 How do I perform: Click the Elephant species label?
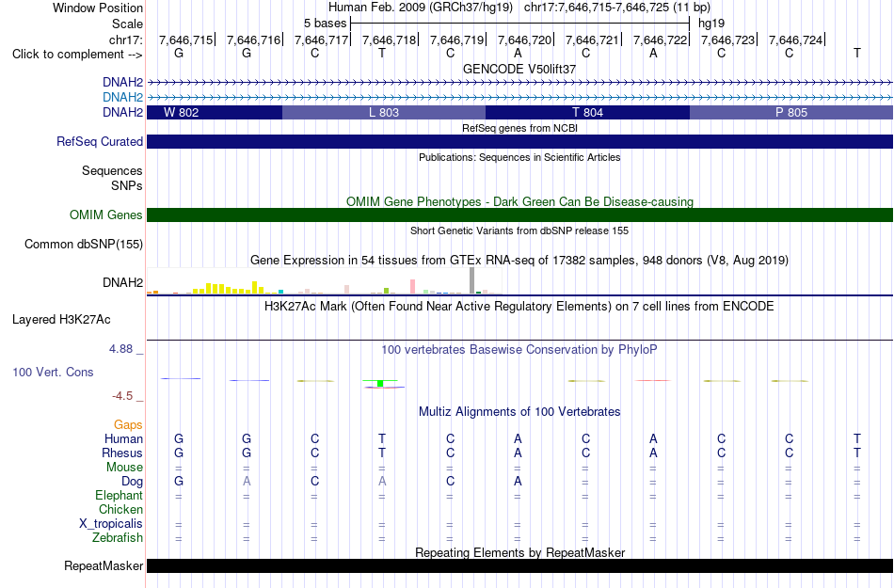(x=120, y=495)
